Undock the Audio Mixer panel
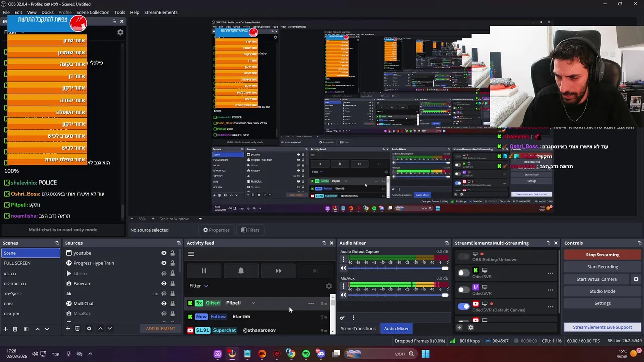Image resolution: width=644 pixels, height=362 pixels. coord(447,243)
